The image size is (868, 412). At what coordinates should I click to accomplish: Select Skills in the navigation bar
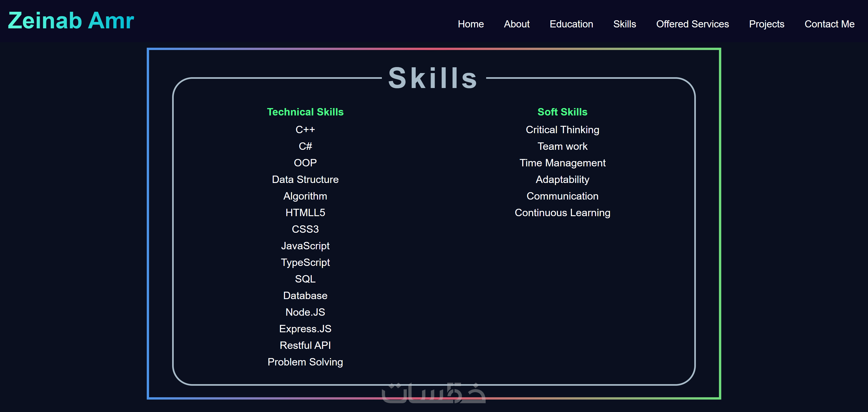624,24
